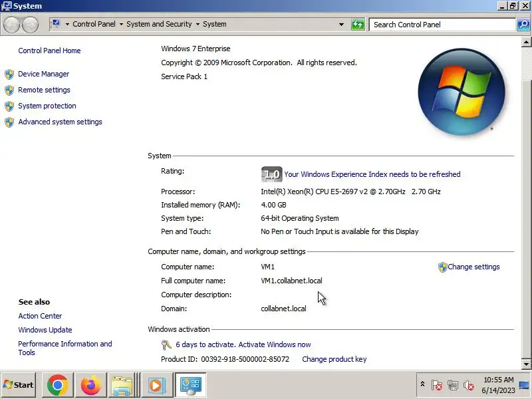Click the Action Center flag tray icon
The image size is (532, 399).
click(437, 385)
